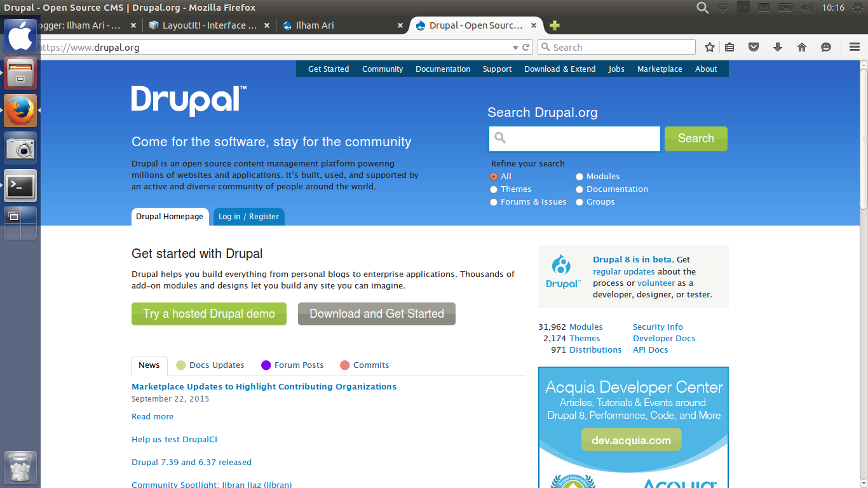
Task: Click the Read more link
Action: (x=153, y=417)
